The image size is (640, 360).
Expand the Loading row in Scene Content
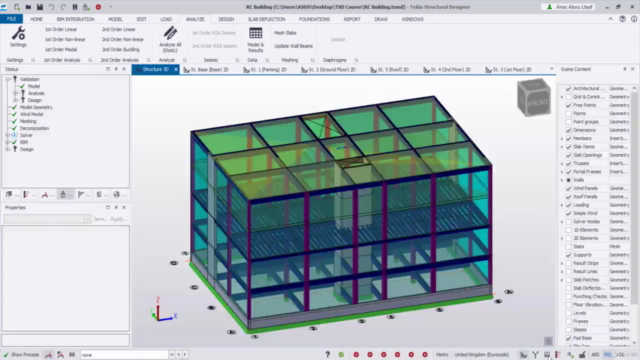click(562, 205)
